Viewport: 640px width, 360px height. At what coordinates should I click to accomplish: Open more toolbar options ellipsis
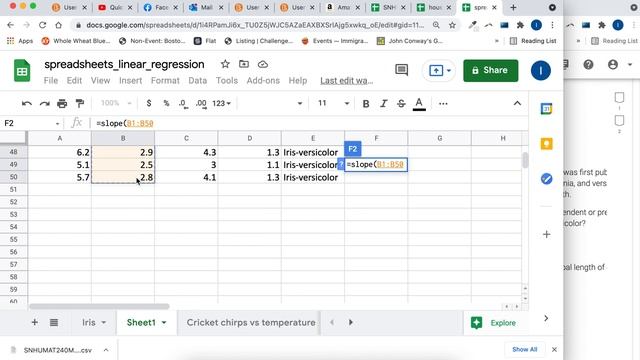pos(443,104)
